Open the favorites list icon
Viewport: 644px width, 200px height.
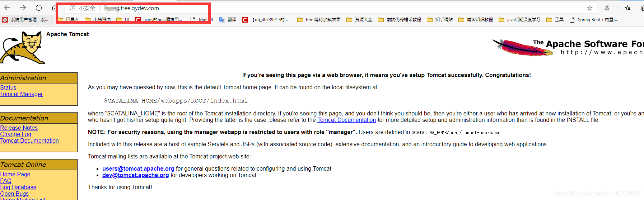point(627,8)
